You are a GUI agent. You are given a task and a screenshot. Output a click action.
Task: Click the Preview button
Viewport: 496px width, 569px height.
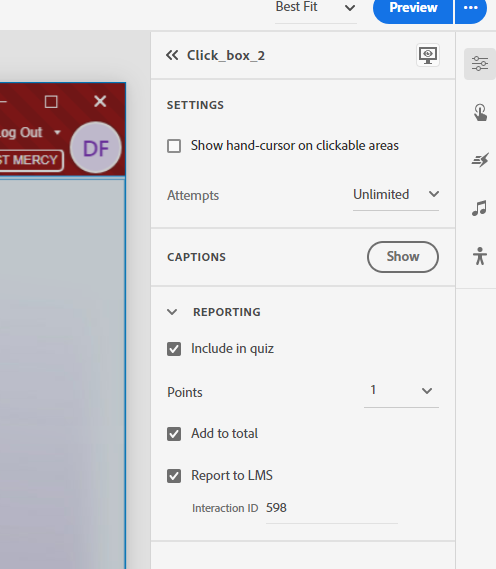point(413,8)
